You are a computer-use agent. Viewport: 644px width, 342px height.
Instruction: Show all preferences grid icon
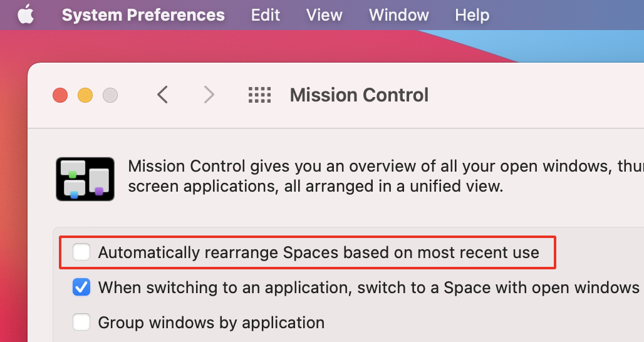coord(260,95)
